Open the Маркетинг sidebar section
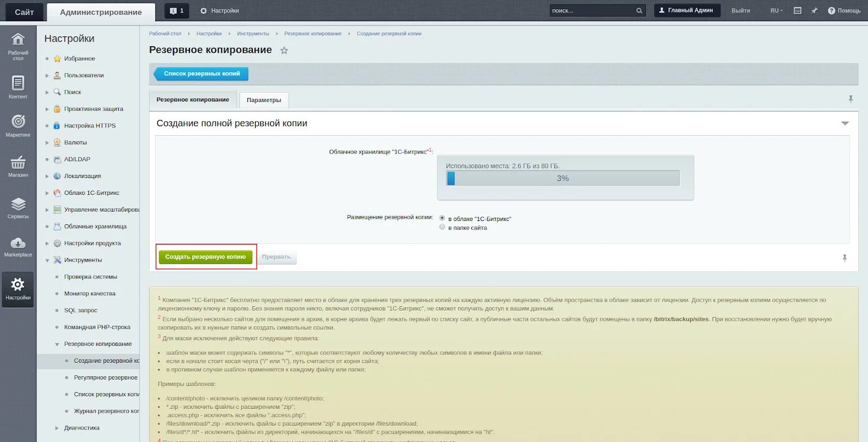 [x=18, y=125]
